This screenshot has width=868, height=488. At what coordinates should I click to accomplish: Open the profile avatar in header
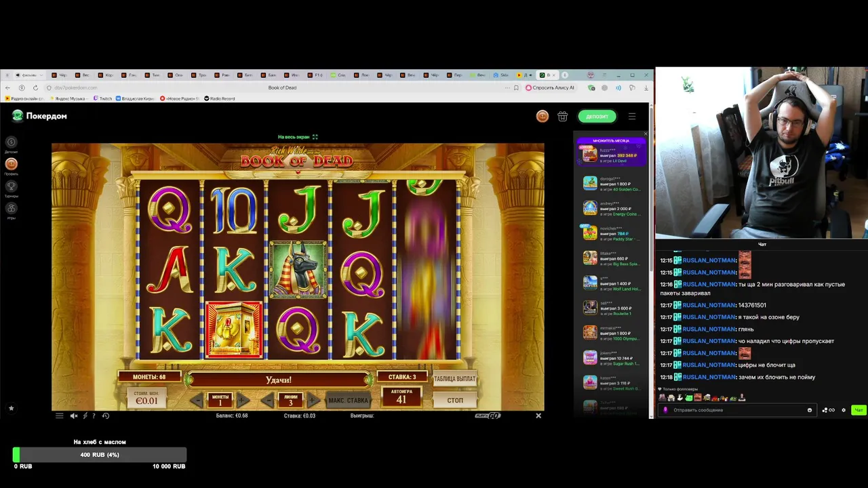click(x=542, y=117)
